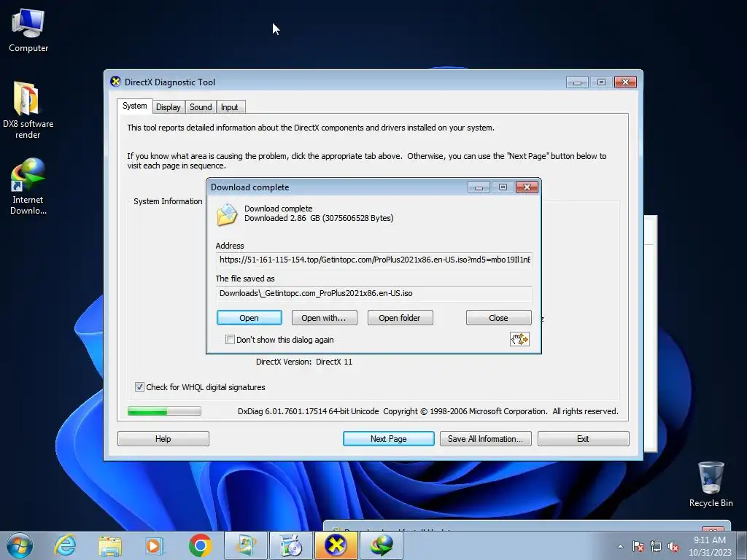
Task: Close the Download complete dialog via X
Action: (x=527, y=187)
